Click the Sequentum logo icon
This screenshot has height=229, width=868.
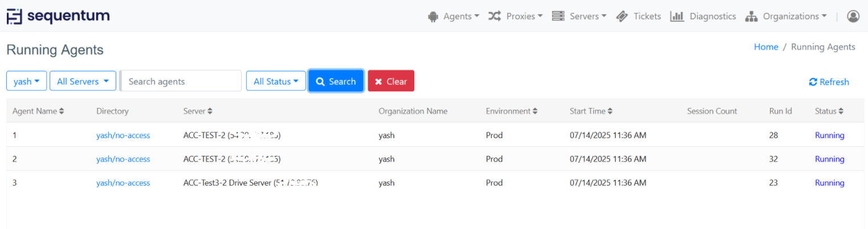point(14,17)
